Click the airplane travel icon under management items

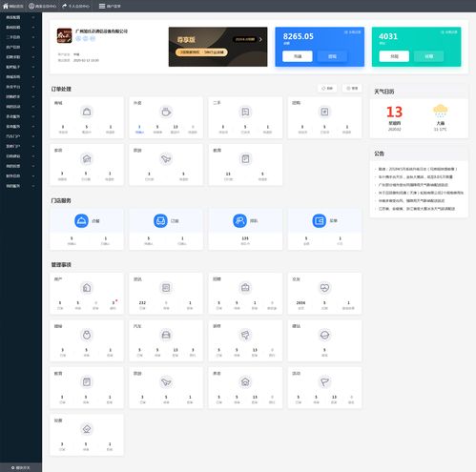(x=166, y=381)
